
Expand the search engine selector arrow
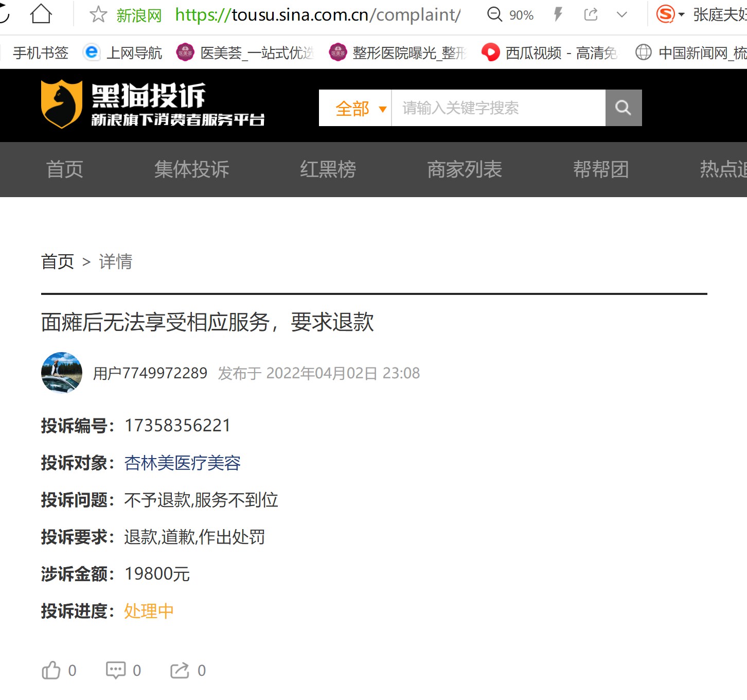click(682, 15)
